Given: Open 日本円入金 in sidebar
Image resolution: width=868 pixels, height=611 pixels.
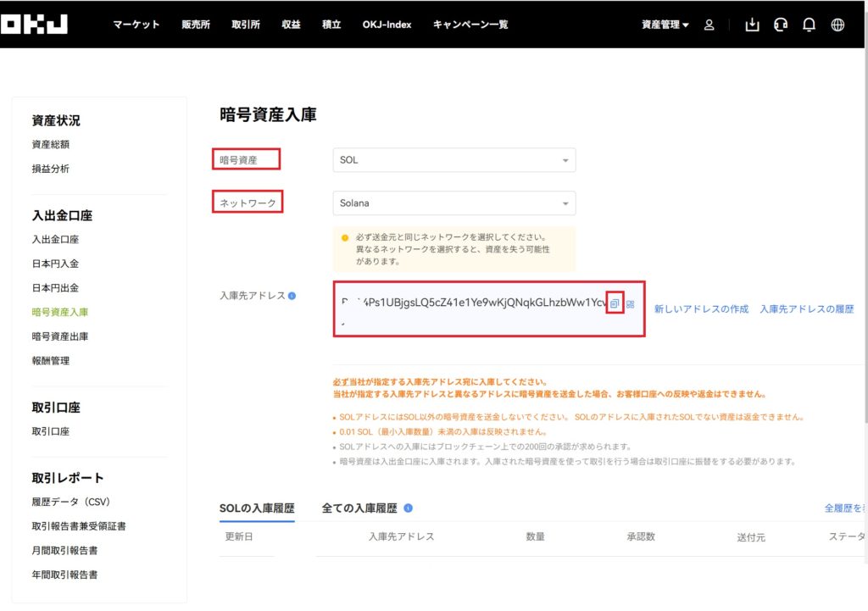Looking at the screenshot, I should pyautogui.click(x=55, y=264).
